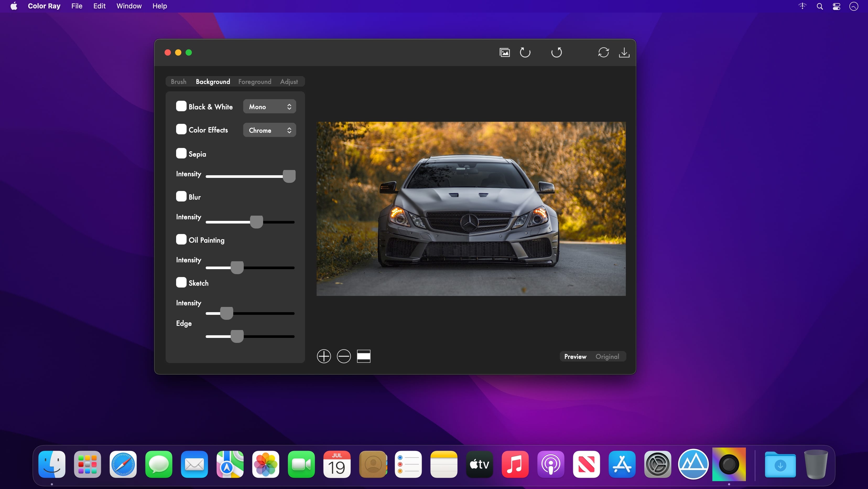Screen dimensions: 868x489
Task: Open the Window menu
Action: point(129,6)
